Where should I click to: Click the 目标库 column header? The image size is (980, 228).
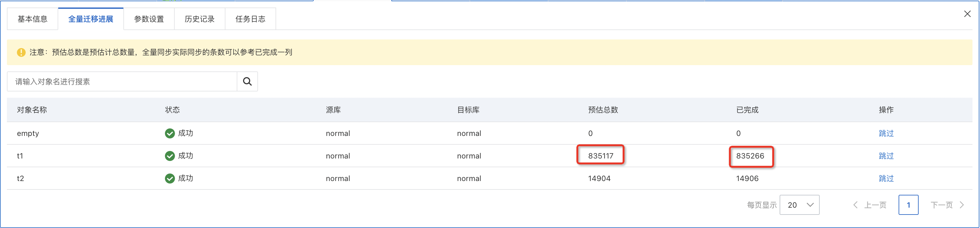pos(468,110)
